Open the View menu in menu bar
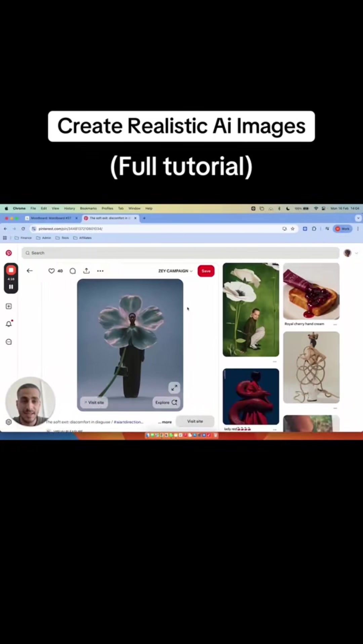This screenshot has height=644, width=363. [55, 208]
